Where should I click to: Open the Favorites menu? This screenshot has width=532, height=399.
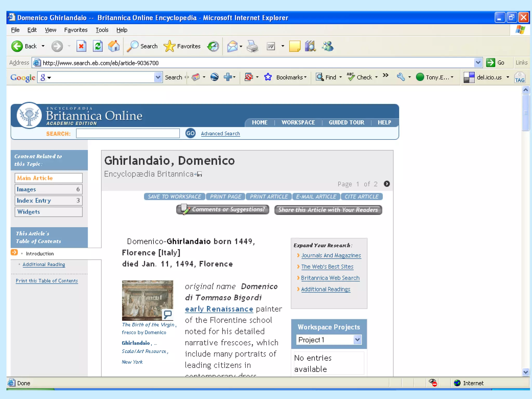click(76, 30)
